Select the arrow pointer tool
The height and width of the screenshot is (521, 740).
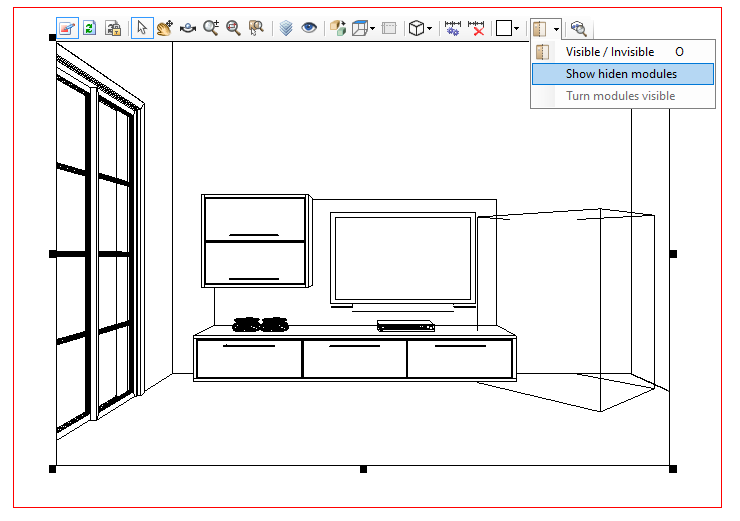tap(142, 28)
